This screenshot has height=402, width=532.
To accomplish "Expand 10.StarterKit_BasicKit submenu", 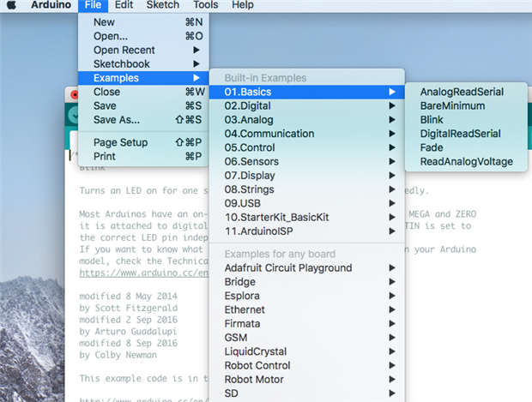I will coord(306,217).
